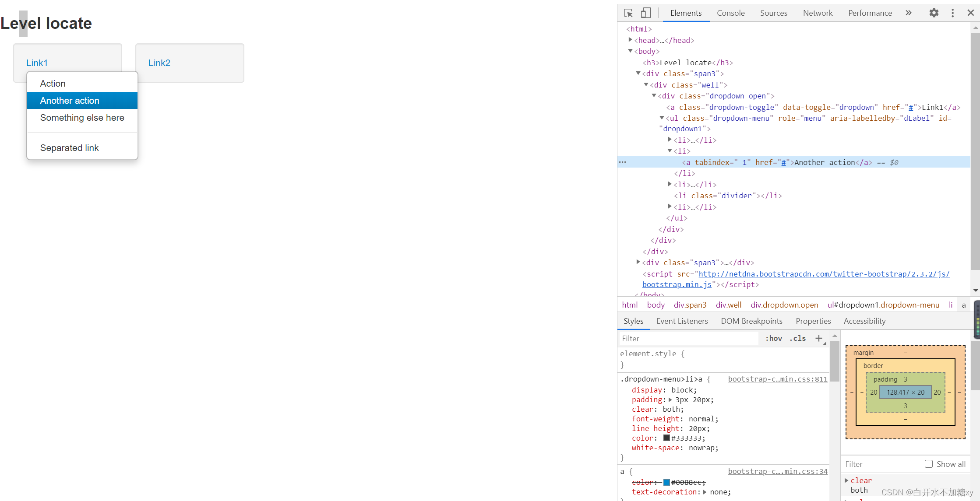This screenshot has height=501, width=980.
Task: Select body in the breadcrumb bar
Action: pos(656,305)
